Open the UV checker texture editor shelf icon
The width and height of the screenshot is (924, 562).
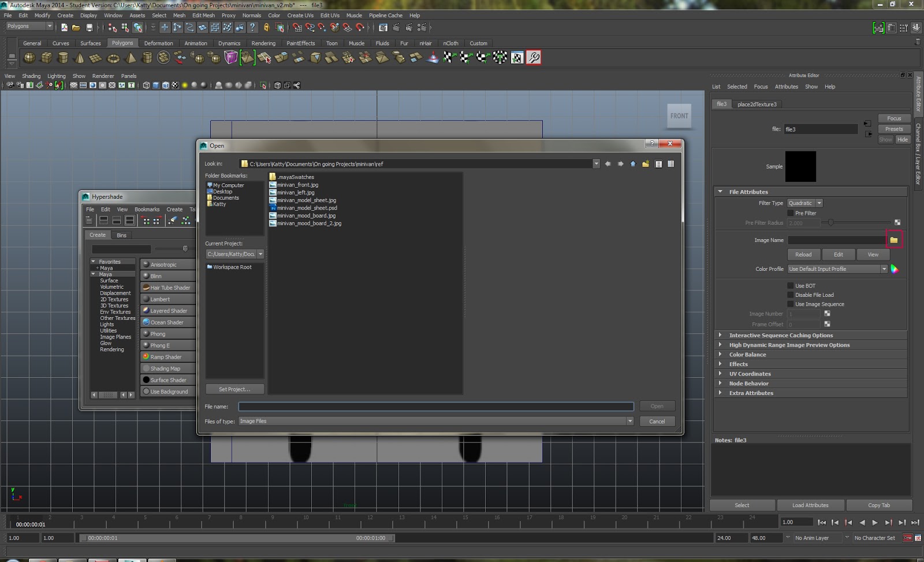coord(517,58)
